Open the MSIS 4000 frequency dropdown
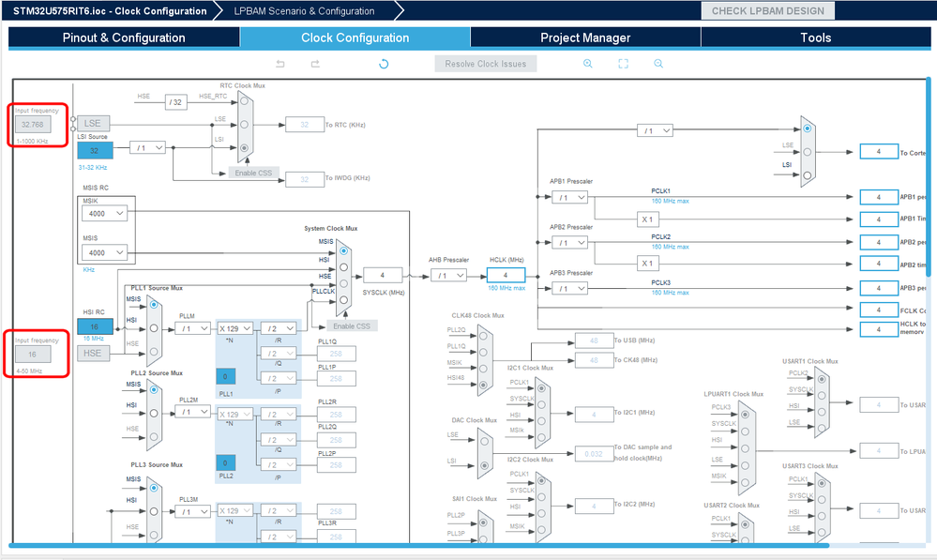Viewport: 937px width, 560px height. coord(105,253)
